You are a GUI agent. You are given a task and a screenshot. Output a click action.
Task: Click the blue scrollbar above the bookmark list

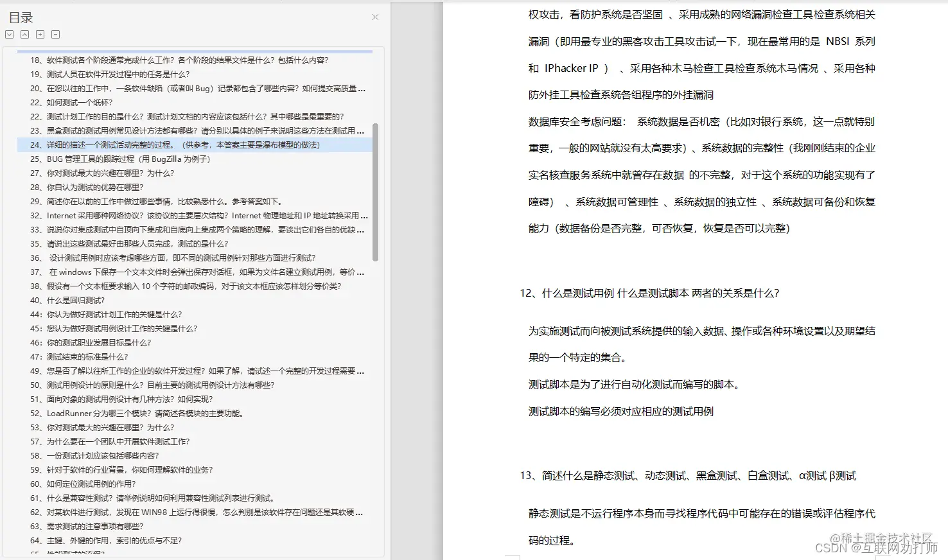194,51
